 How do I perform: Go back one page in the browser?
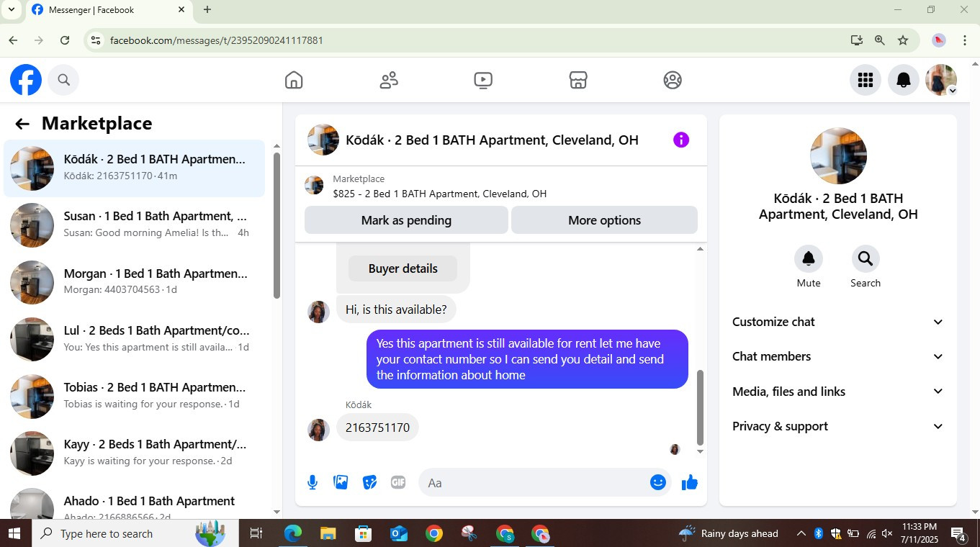click(x=13, y=40)
